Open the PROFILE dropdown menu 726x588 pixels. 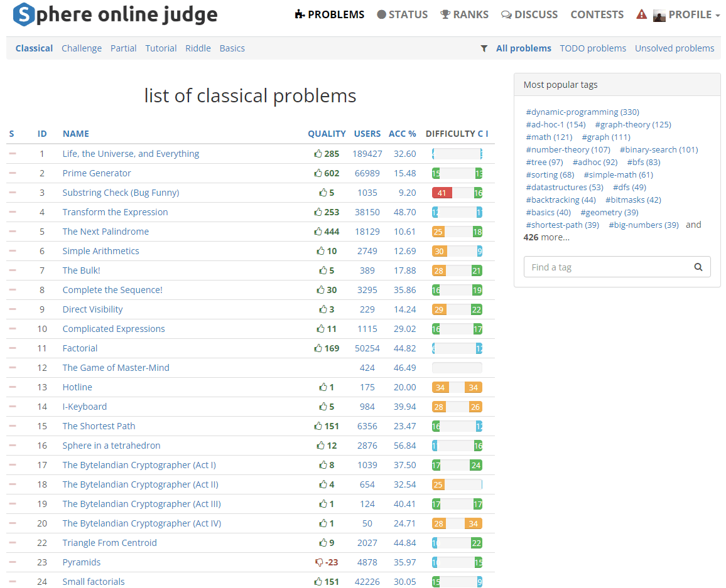[693, 15]
